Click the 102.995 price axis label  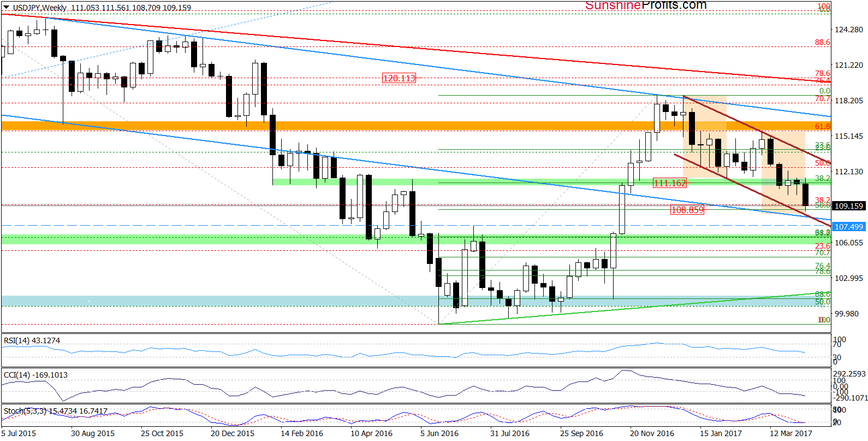coord(849,278)
